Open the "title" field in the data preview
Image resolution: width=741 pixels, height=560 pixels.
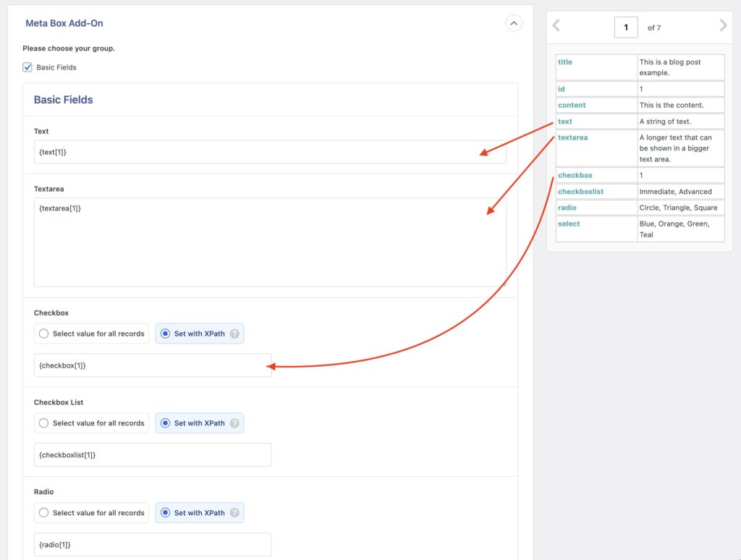[564, 61]
